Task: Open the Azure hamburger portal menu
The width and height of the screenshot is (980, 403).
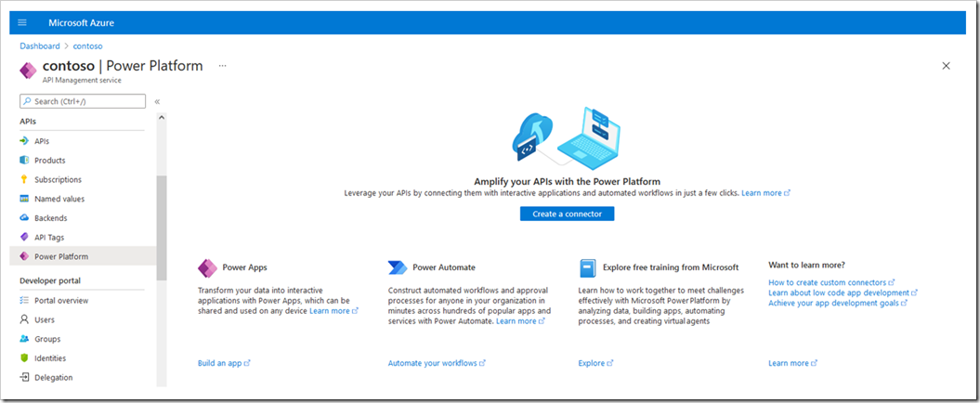Action: (x=22, y=22)
